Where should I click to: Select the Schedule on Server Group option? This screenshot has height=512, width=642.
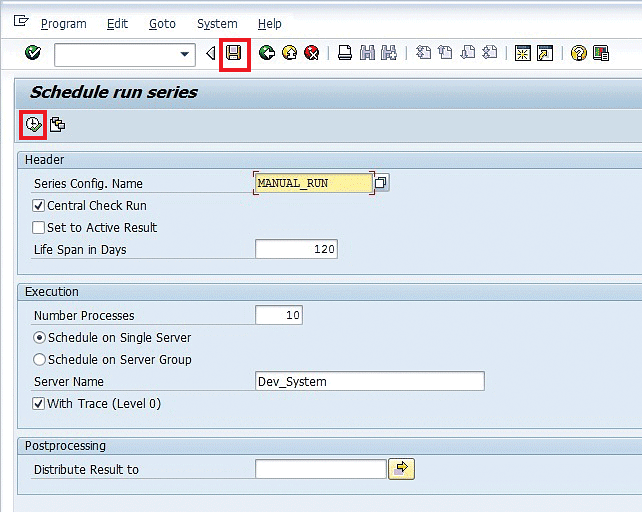(40, 360)
